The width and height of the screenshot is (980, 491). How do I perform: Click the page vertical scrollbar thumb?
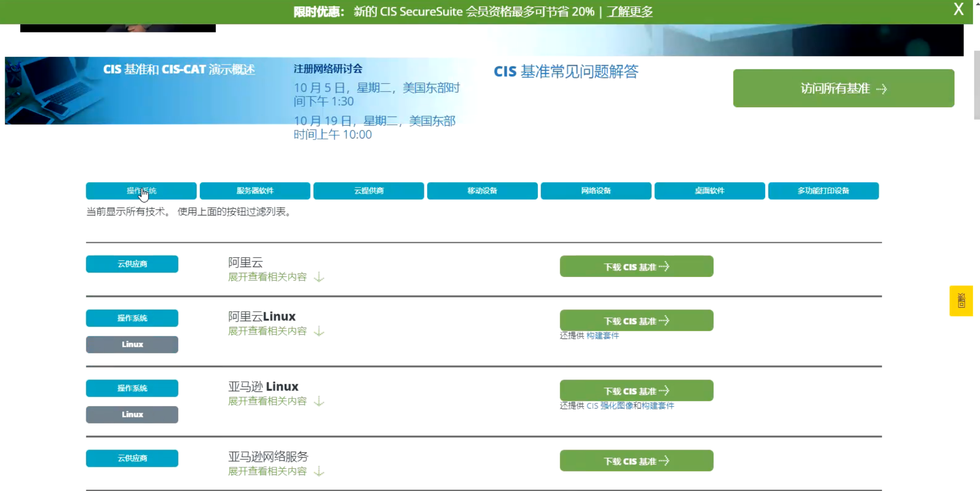pos(977,85)
